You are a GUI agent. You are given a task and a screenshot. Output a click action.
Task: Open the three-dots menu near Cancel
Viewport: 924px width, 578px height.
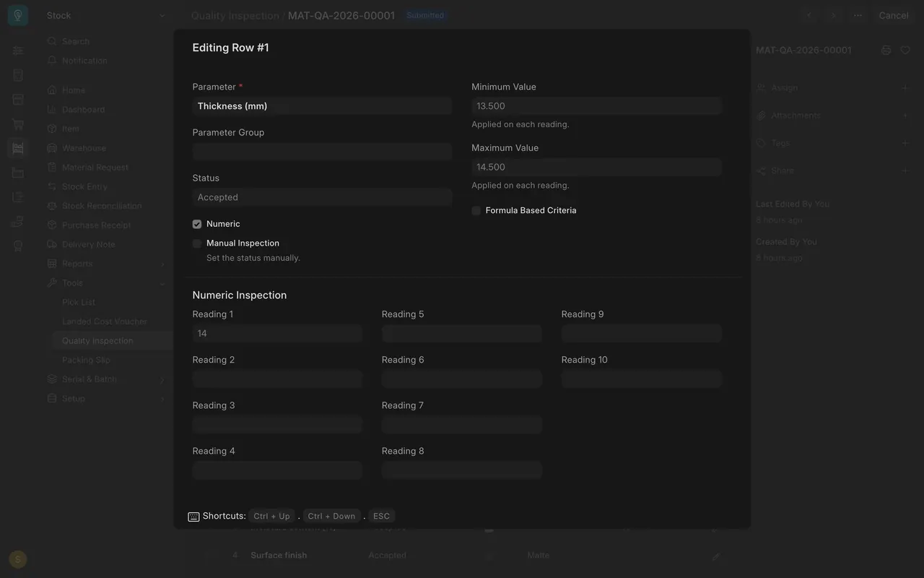(x=858, y=15)
